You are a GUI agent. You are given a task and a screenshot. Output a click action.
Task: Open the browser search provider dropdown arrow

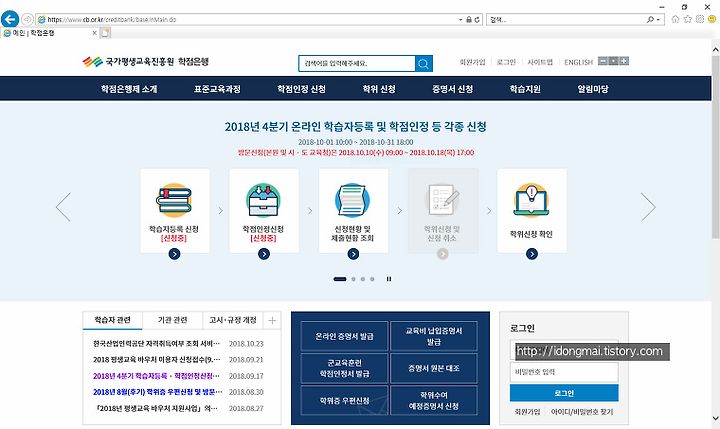[658, 20]
